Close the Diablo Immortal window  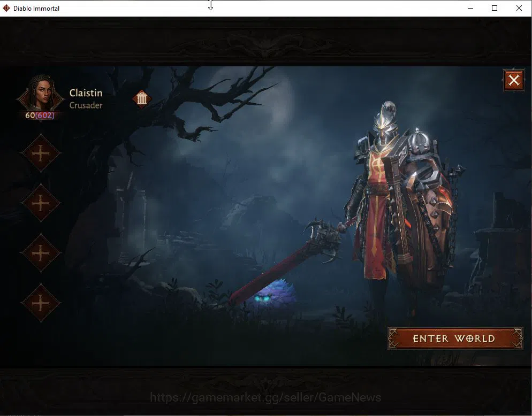[x=519, y=8]
